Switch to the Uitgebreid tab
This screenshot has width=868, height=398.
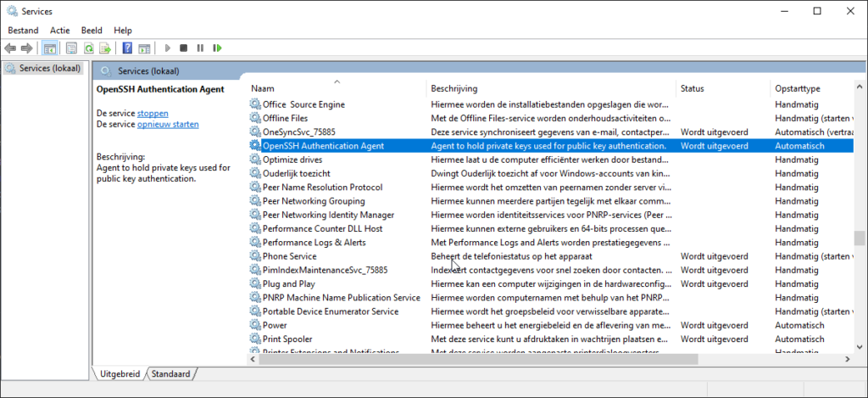point(121,373)
